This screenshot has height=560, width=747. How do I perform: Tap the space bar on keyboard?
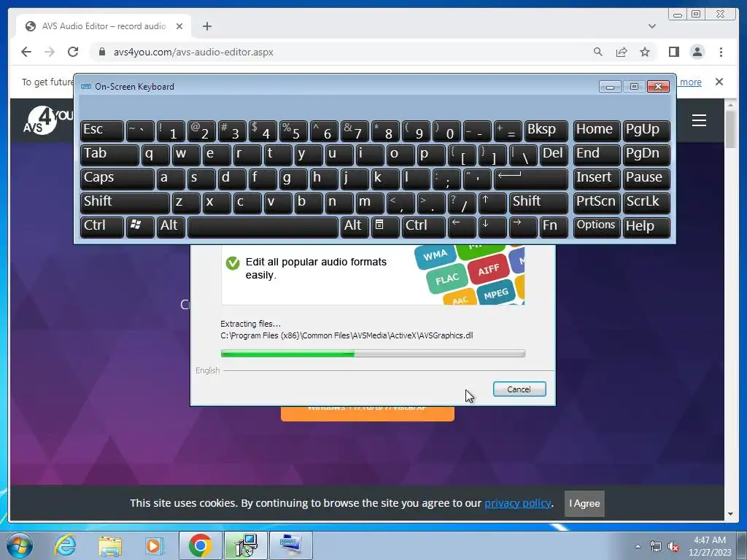click(263, 227)
